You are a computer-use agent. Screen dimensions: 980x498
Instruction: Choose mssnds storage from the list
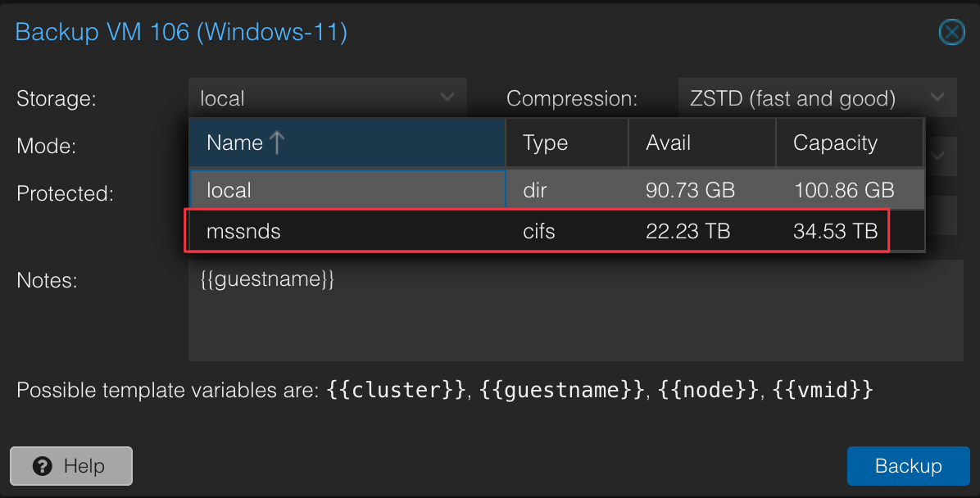pos(556,231)
